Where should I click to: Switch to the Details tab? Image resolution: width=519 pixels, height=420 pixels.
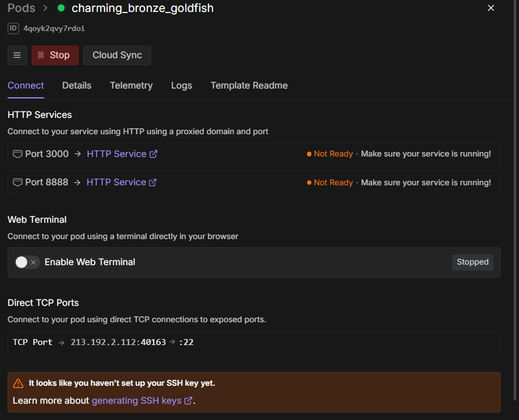(77, 86)
